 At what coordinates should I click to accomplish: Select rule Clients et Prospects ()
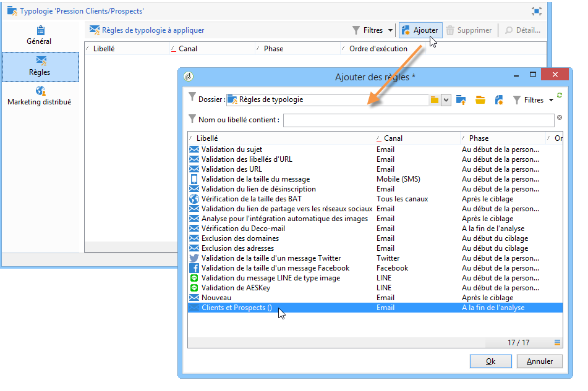[375, 308]
